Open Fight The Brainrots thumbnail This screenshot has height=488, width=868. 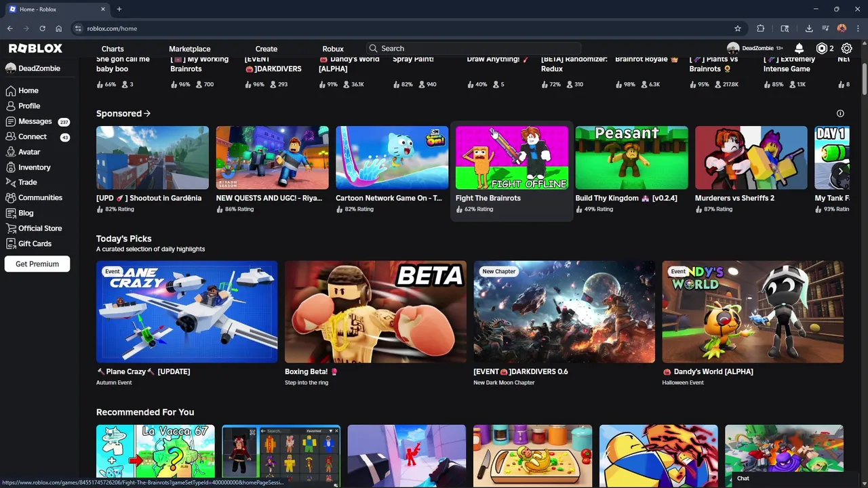click(x=512, y=157)
